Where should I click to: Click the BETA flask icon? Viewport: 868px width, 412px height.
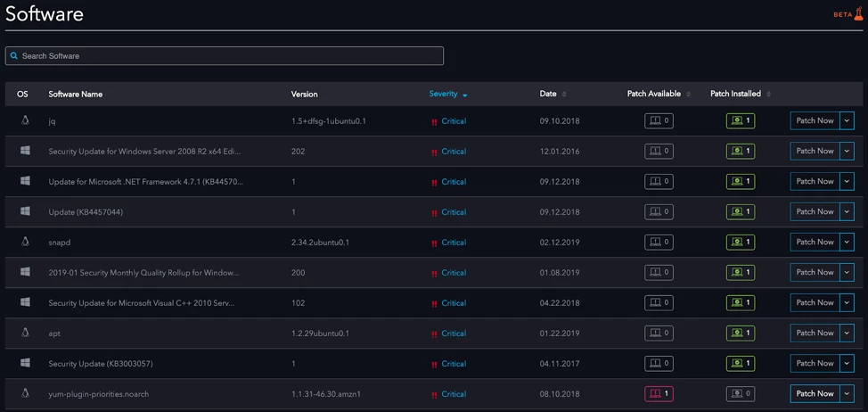coord(858,14)
